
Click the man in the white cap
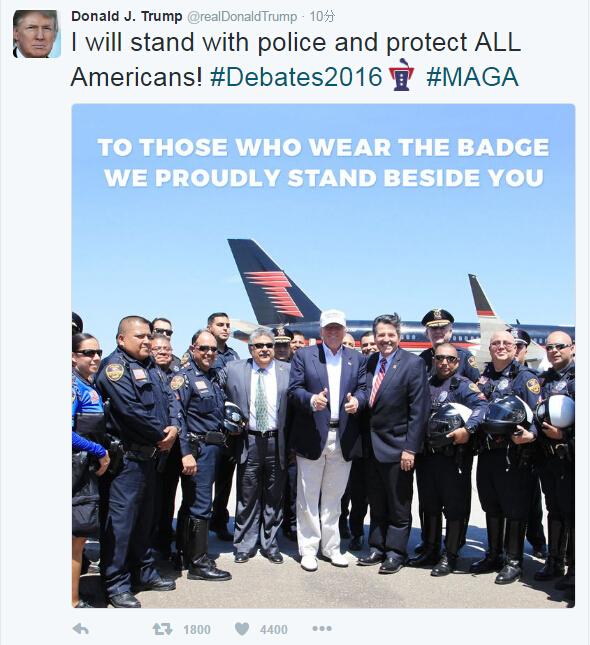click(x=327, y=436)
